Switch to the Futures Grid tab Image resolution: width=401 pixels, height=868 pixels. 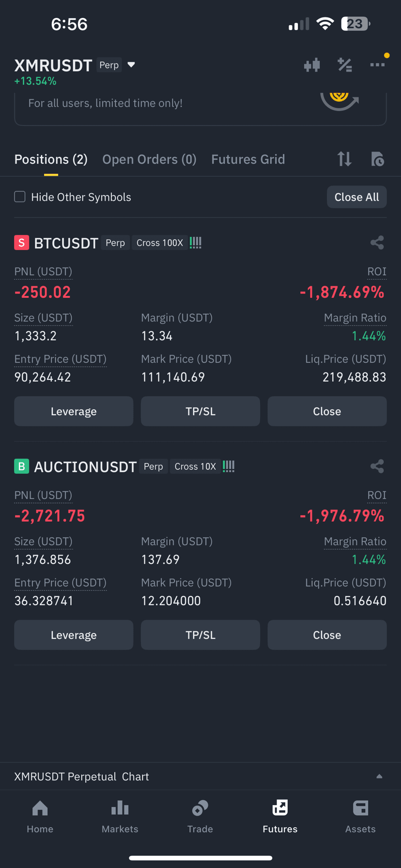[248, 159]
